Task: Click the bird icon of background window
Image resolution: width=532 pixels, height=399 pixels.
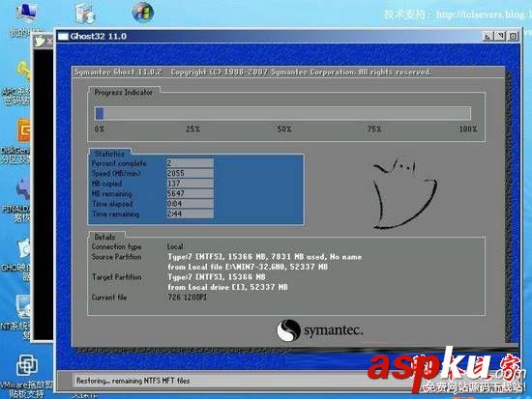Action: pos(40,41)
